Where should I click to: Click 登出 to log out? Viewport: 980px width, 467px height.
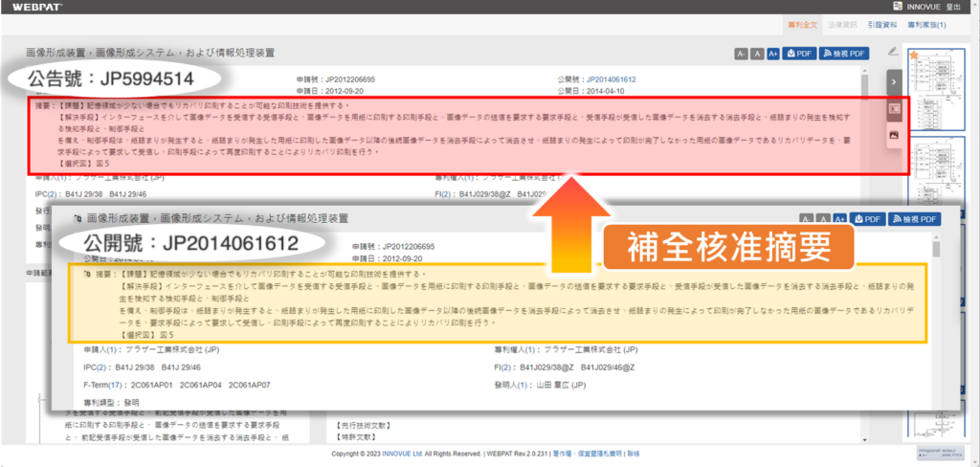tap(953, 7)
